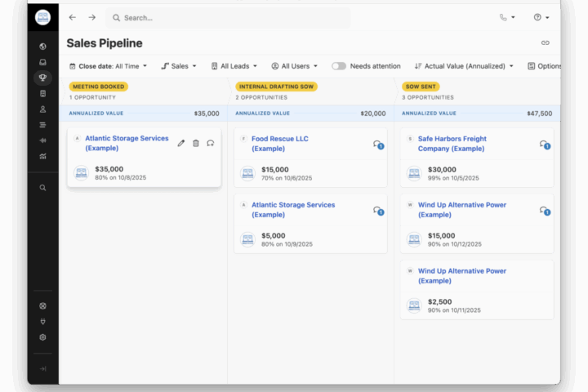Open the Reports chart icon in the sidebar
Image resolution: width=588 pixels, height=392 pixels.
42,156
